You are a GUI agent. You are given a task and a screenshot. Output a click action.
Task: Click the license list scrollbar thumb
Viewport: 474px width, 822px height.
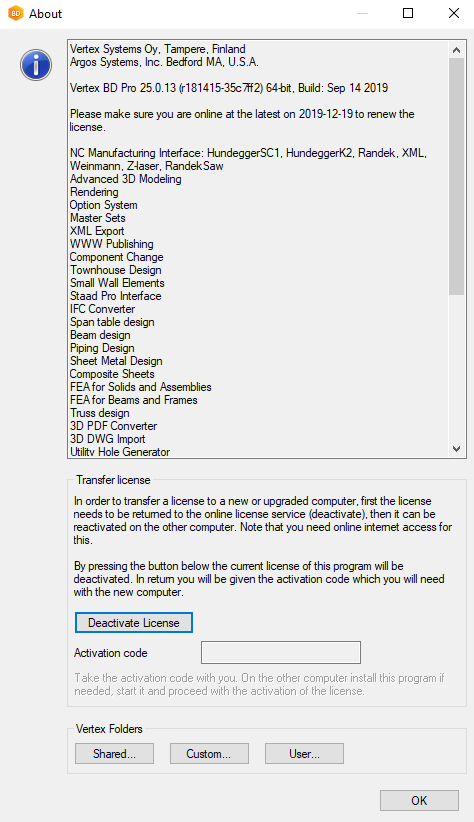click(456, 177)
